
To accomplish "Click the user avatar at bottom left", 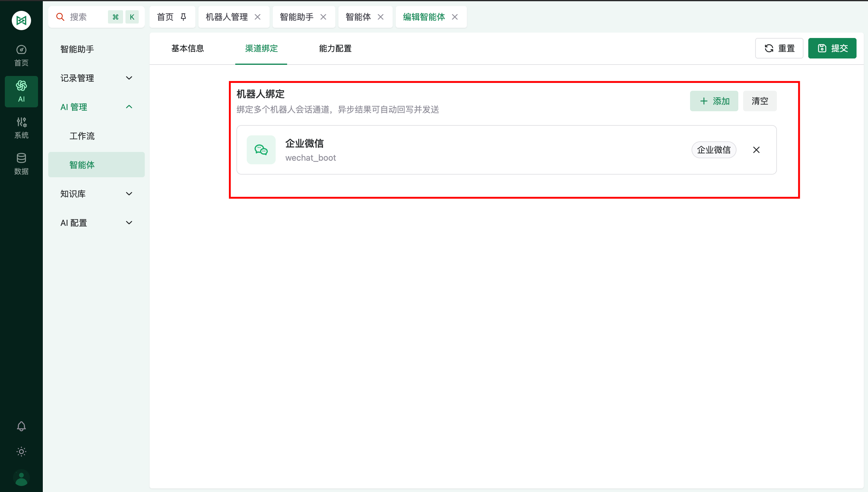I will tap(21, 477).
